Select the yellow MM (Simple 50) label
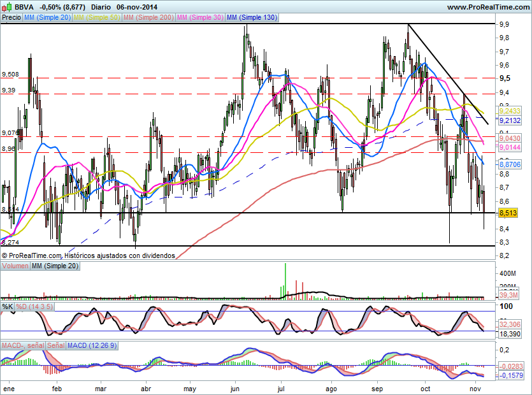Image resolution: width=532 pixels, height=395 pixels. (x=97, y=17)
